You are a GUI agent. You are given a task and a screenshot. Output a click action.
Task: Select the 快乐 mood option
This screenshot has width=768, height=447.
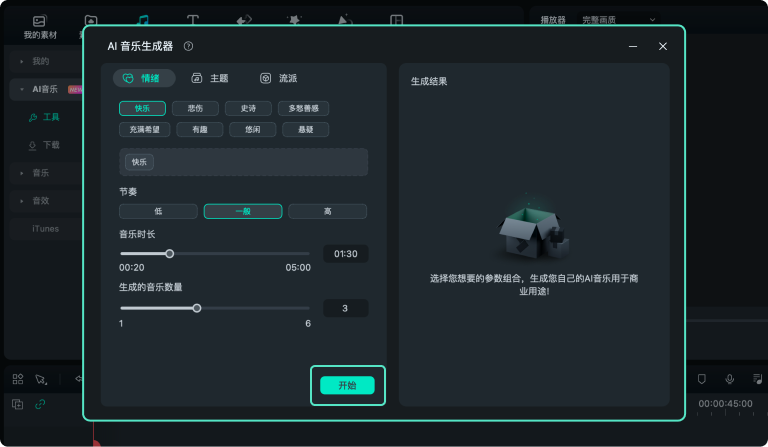tap(142, 108)
